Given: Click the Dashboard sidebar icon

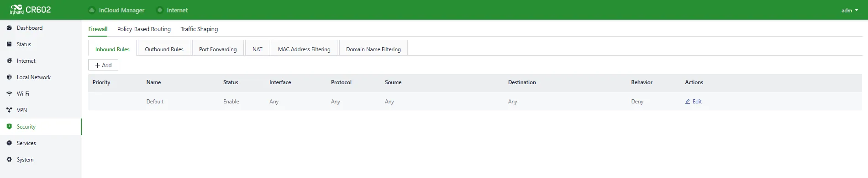Looking at the screenshot, I should pos(9,28).
